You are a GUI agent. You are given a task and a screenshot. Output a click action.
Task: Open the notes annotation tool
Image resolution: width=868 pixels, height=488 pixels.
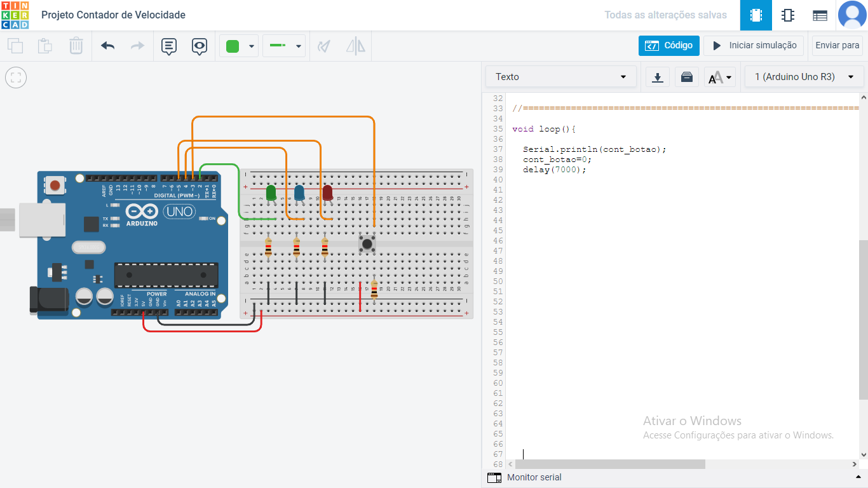[168, 46]
